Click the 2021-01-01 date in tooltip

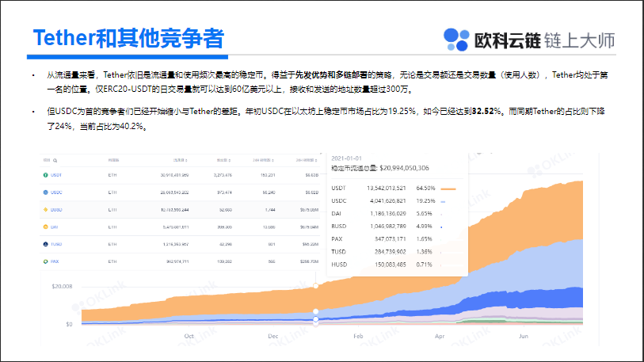(347, 158)
